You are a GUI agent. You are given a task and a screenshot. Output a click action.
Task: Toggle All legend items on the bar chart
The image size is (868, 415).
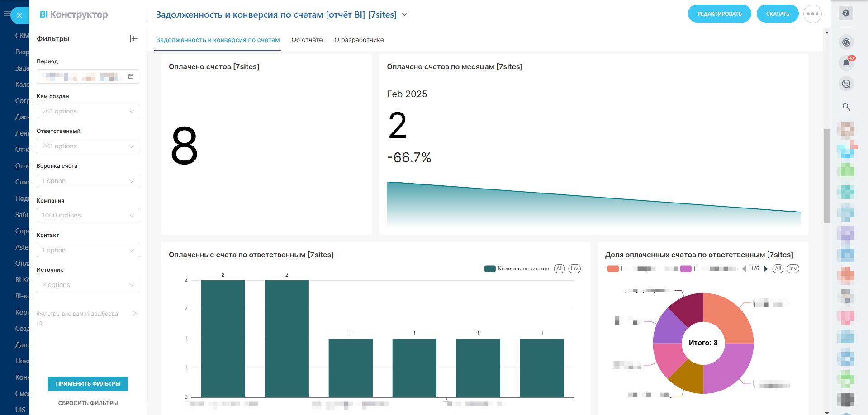coord(560,269)
